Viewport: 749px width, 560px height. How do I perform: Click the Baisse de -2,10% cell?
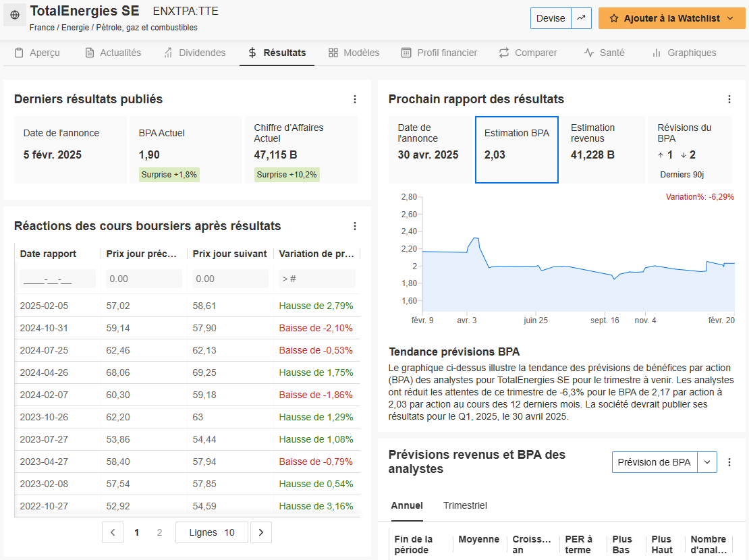click(316, 329)
